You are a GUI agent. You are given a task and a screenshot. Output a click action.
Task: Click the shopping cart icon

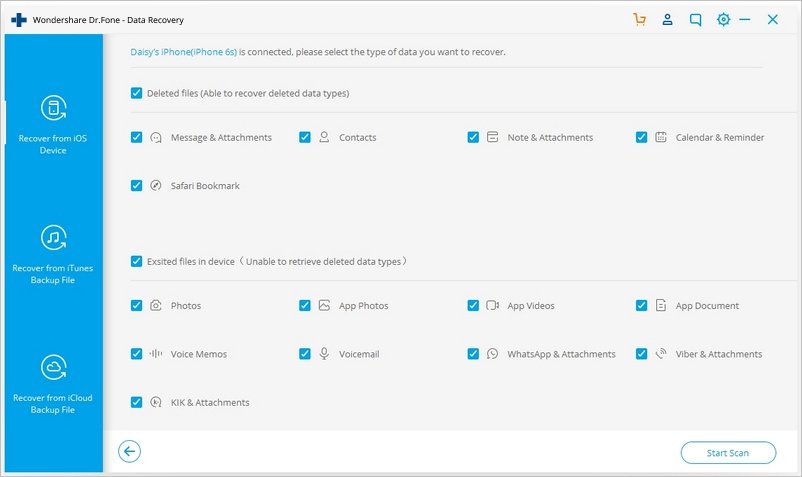(x=640, y=19)
